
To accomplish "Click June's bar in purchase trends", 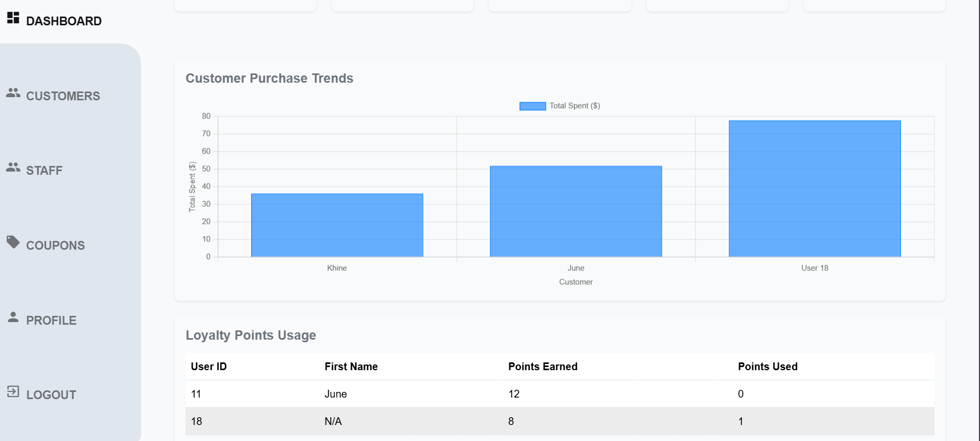I will pyautogui.click(x=576, y=211).
